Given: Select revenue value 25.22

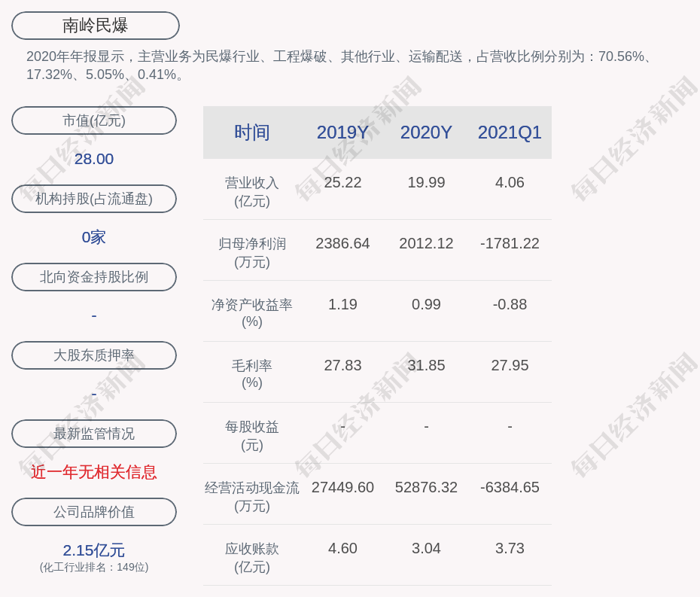Looking at the screenshot, I should (343, 183).
